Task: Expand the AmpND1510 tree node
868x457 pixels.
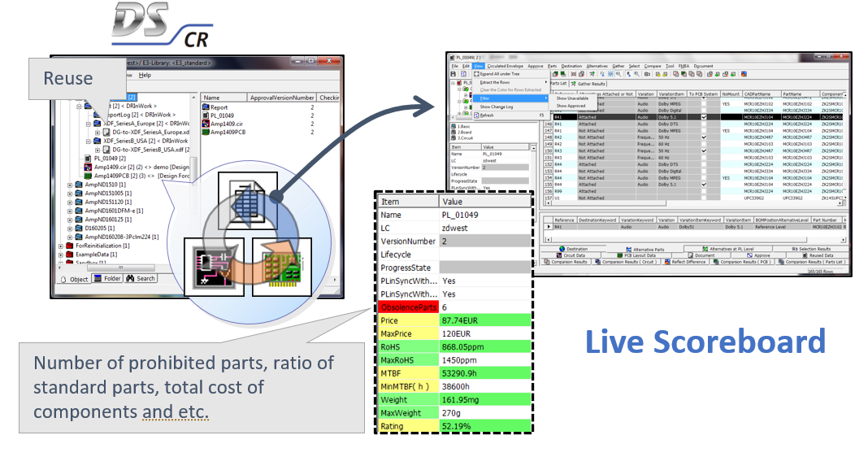Action: pos(70,185)
